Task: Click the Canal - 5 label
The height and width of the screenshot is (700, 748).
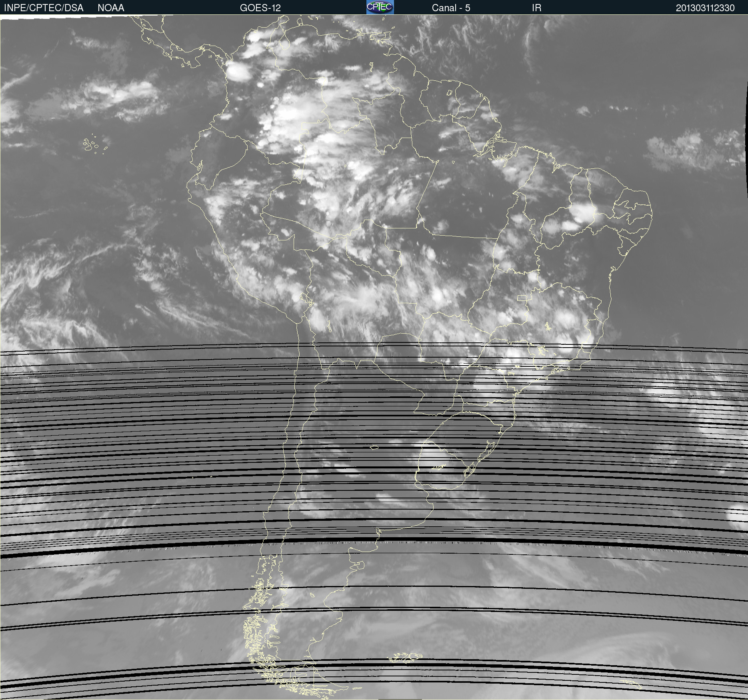Action: [451, 8]
